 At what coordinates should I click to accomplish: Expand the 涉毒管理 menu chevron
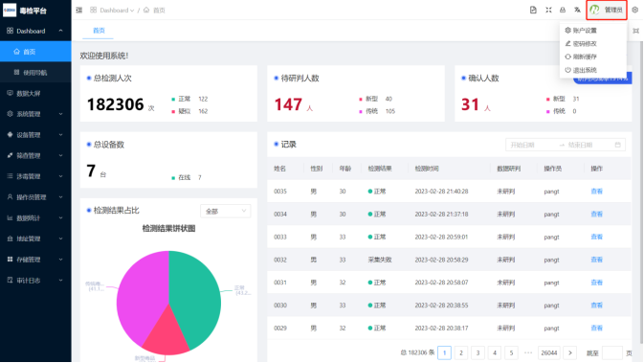tap(61, 176)
